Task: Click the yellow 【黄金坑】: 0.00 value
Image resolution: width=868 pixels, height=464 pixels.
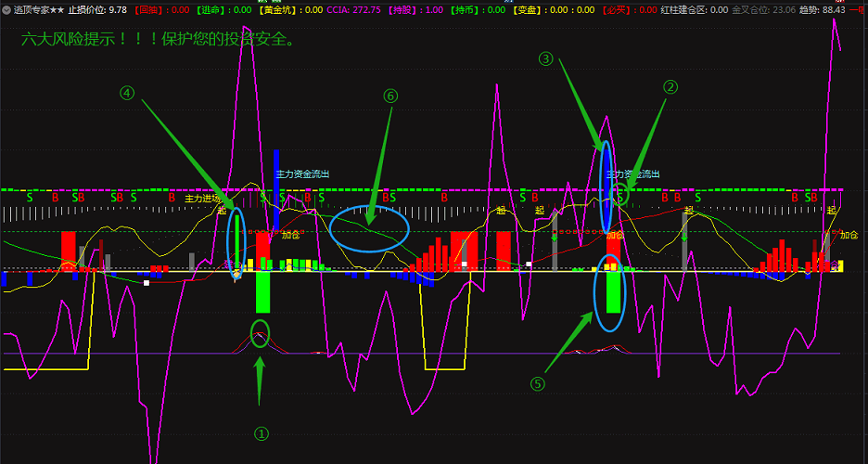Action: [290, 10]
